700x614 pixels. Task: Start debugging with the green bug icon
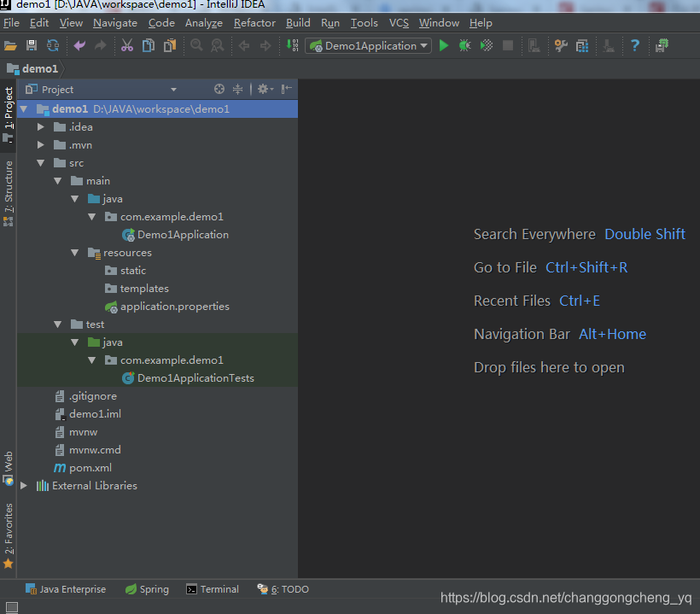(x=464, y=45)
